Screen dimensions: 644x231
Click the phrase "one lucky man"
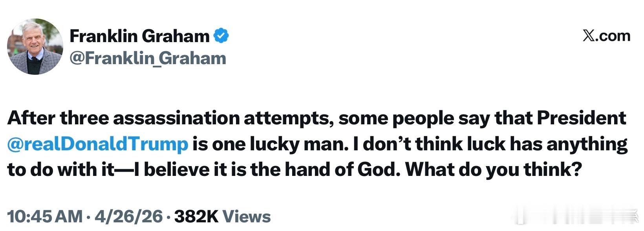tap(280, 144)
